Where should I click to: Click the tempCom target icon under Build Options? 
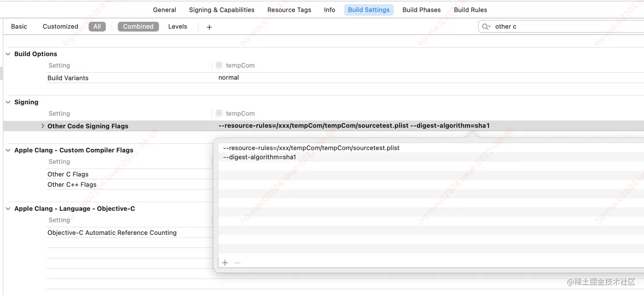point(219,65)
